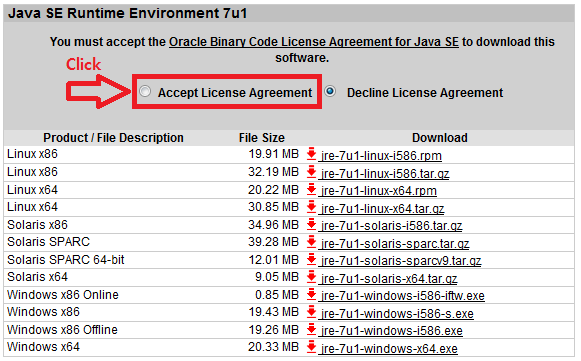Download jre-7u1-linux-x64.rpm file link
581x361 pixels.
(379, 191)
